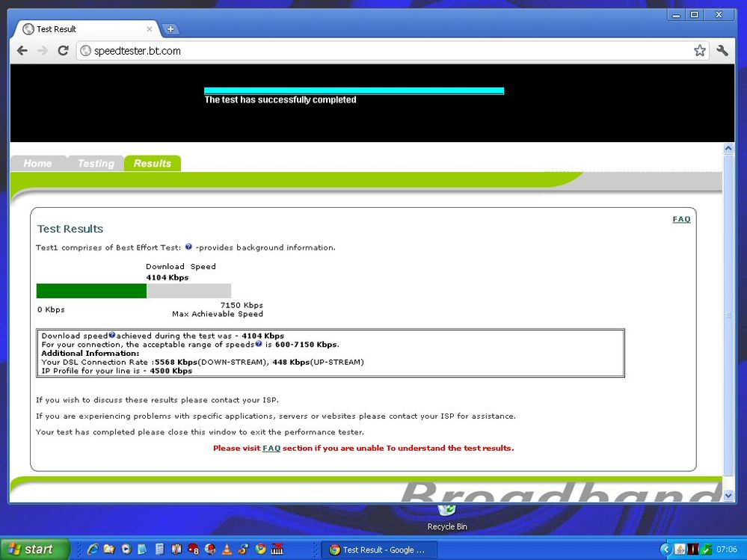This screenshot has height=560, width=747.
Task: Click the help icon after range of speeds
Action: click(x=258, y=344)
